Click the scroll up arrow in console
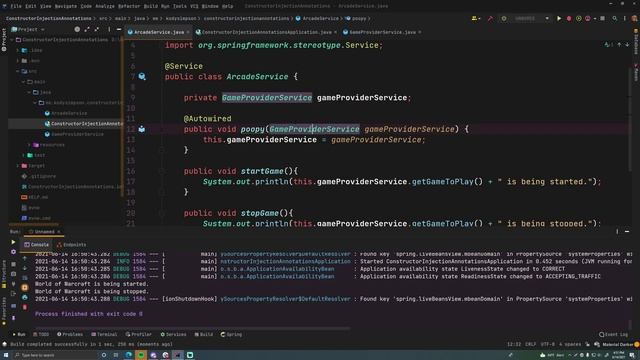640x360 pixels. tap(24, 258)
